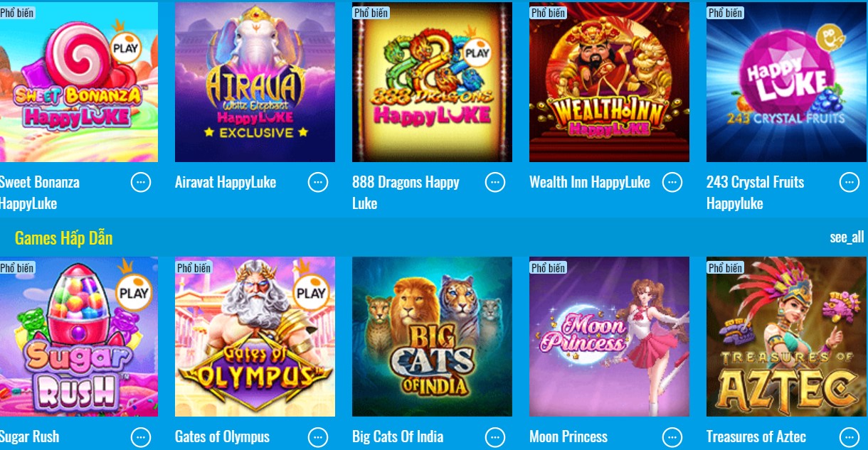Launch the Airavat White Elephant game thumbnail
This screenshot has width=868, height=450.
coord(255,82)
